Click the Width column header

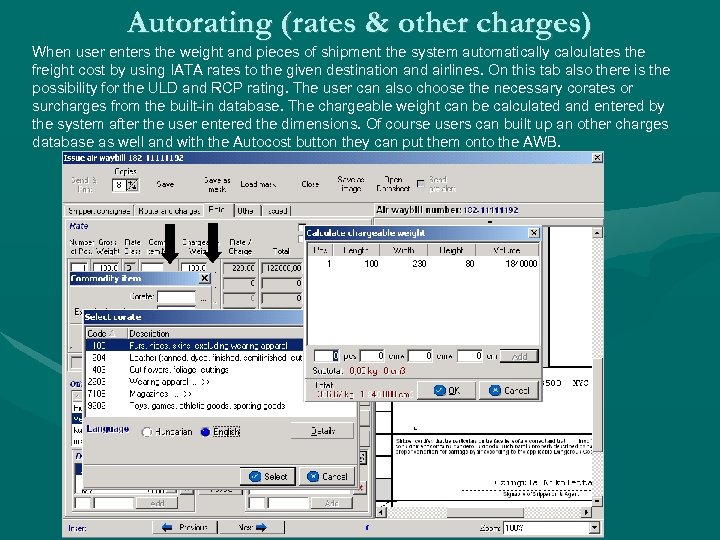[x=404, y=250]
